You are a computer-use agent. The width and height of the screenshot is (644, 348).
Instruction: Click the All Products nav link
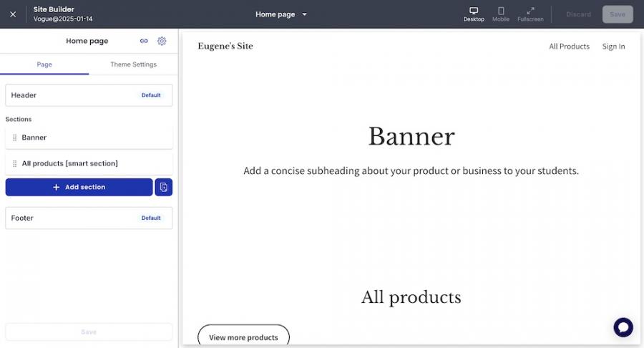click(569, 47)
